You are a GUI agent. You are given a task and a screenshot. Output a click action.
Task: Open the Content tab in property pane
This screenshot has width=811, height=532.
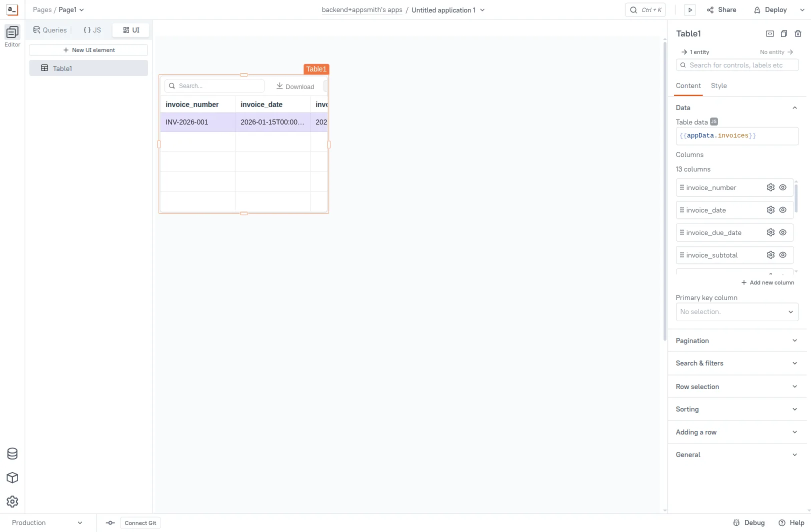(x=688, y=86)
